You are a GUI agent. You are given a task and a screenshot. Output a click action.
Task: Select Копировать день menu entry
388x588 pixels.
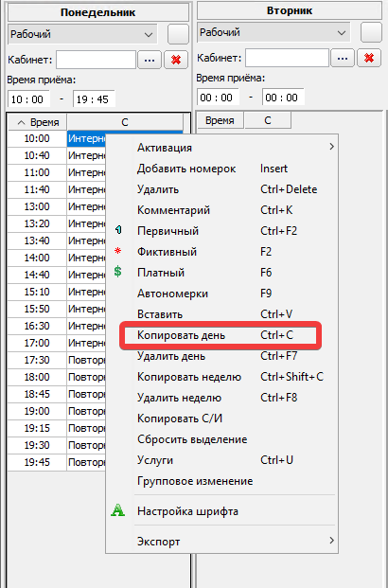220,335
